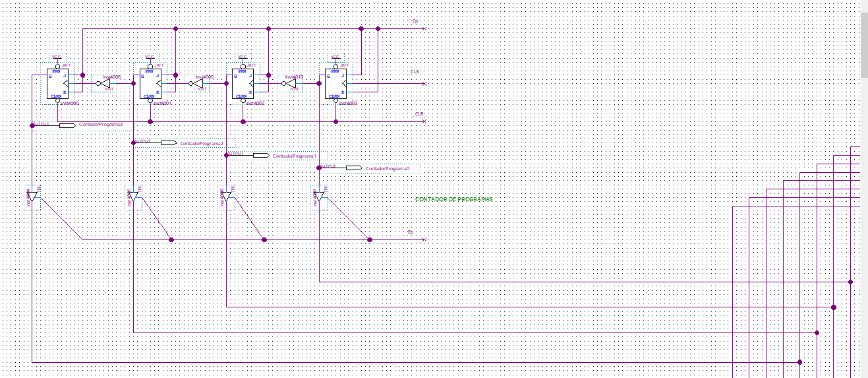Select the leftmost tri-state buffer symbol

tap(32, 197)
